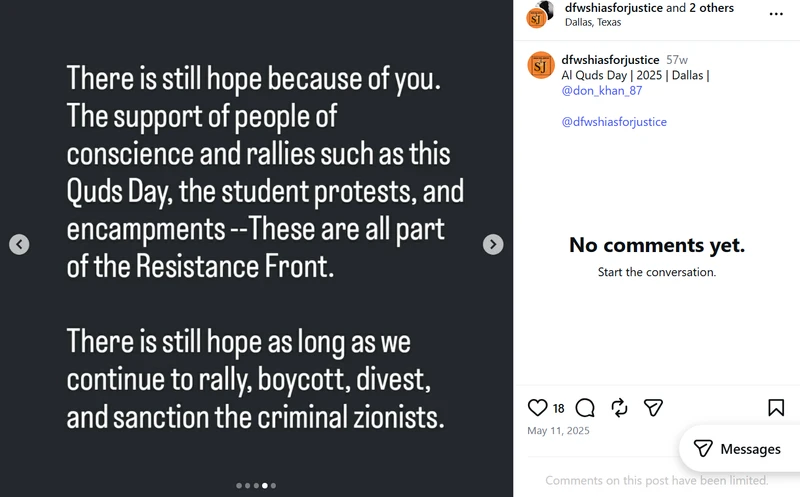Viewport: 800px width, 497px height.
Task: Repost using the circular arrows icon
Action: (619, 408)
